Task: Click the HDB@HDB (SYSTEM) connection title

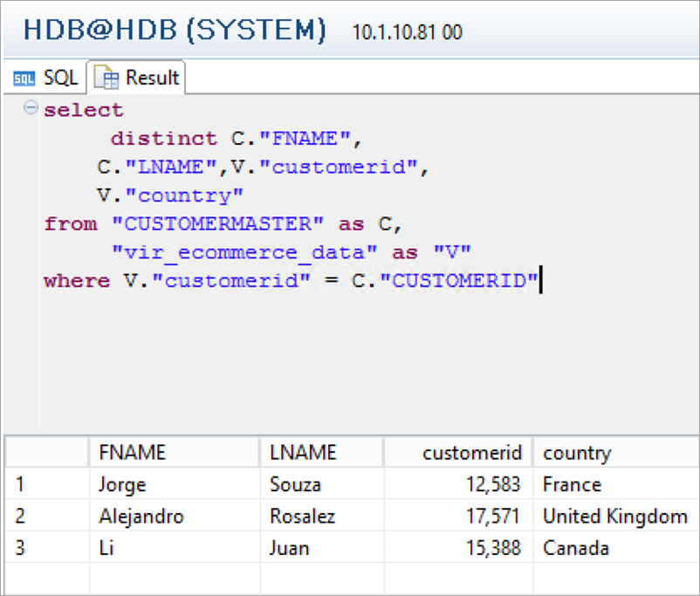Action: pyautogui.click(x=175, y=31)
